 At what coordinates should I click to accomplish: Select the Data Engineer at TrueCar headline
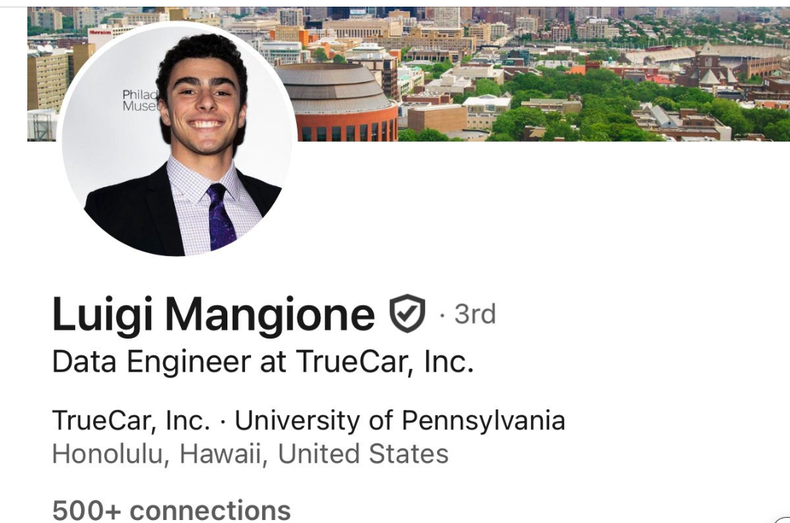tap(263, 362)
